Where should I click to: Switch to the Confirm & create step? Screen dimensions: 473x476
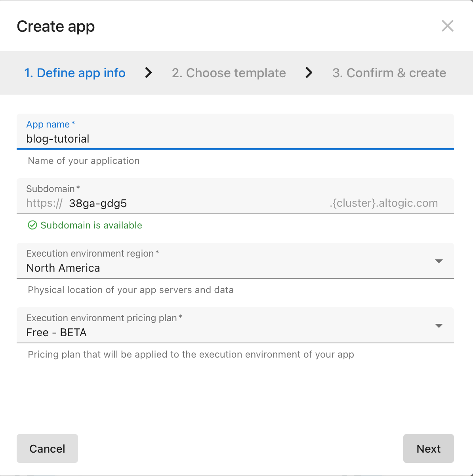pos(389,73)
